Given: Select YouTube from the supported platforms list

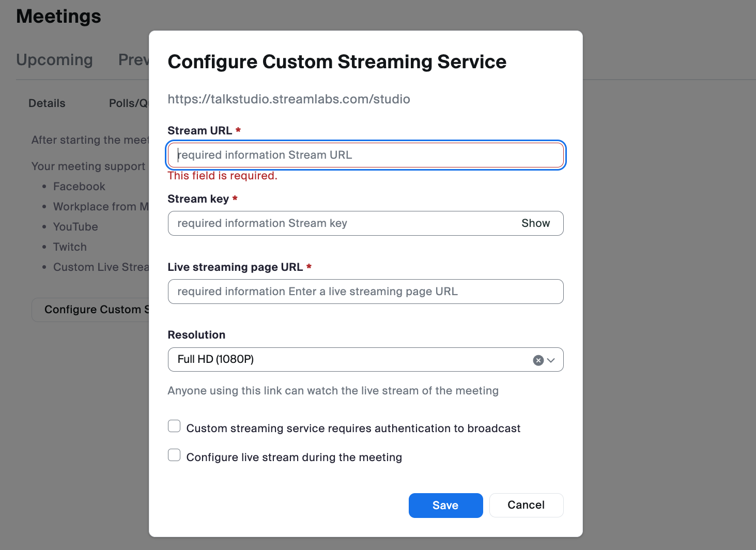Looking at the screenshot, I should point(75,226).
